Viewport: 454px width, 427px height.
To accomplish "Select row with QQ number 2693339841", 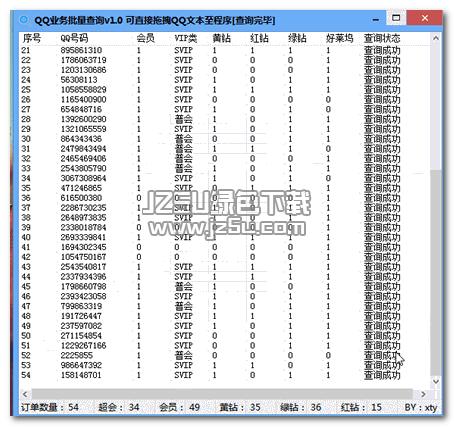I will pyautogui.click(x=211, y=237).
